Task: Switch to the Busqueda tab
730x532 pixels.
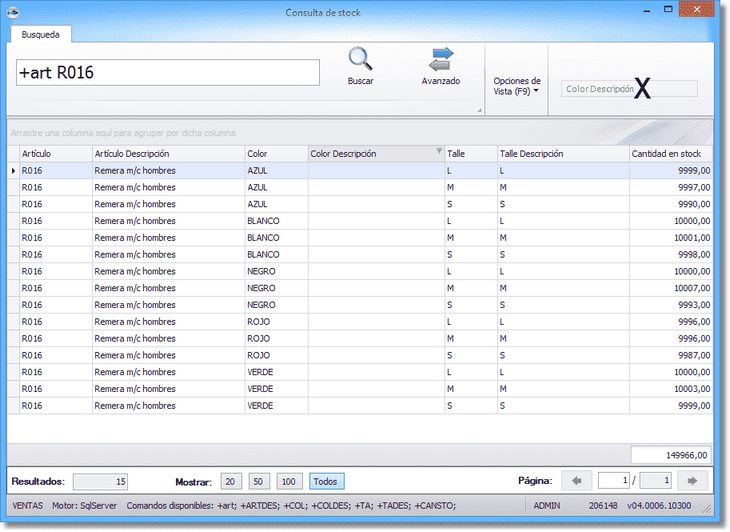Action: click(40, 34)
